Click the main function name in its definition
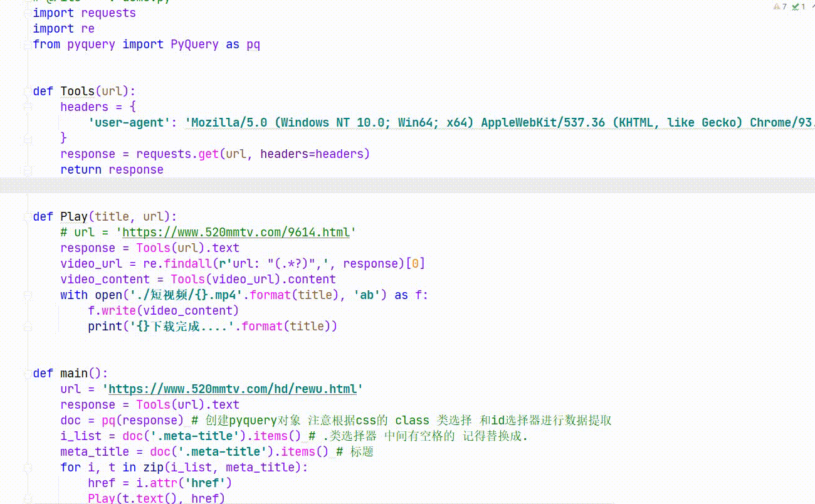 point(74,374)
